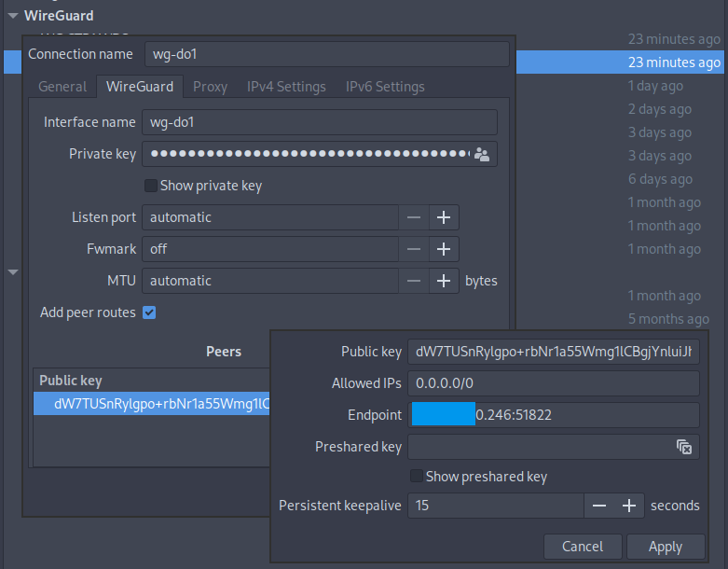
Task: Decrease the MTU value
Action: point(414,281)
